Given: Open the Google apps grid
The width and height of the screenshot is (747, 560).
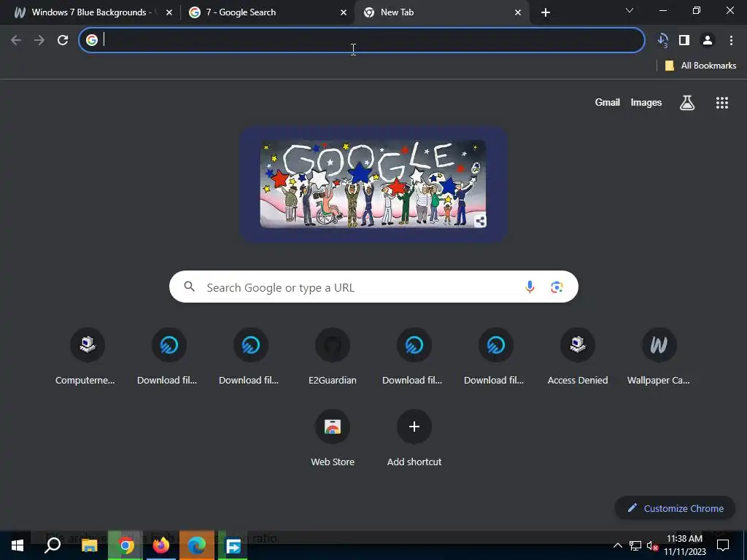Looking at the screenshot, I should (722, 102).
